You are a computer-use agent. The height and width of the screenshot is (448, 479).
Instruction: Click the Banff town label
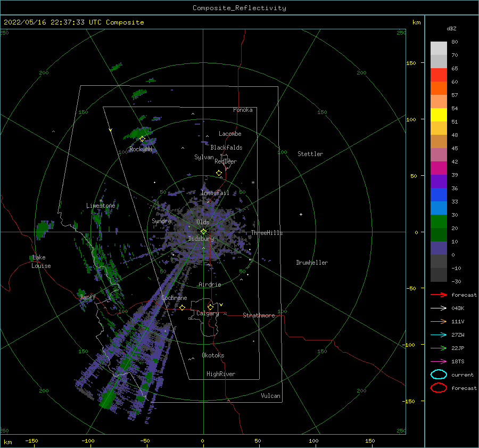click(x=88, y=297)
